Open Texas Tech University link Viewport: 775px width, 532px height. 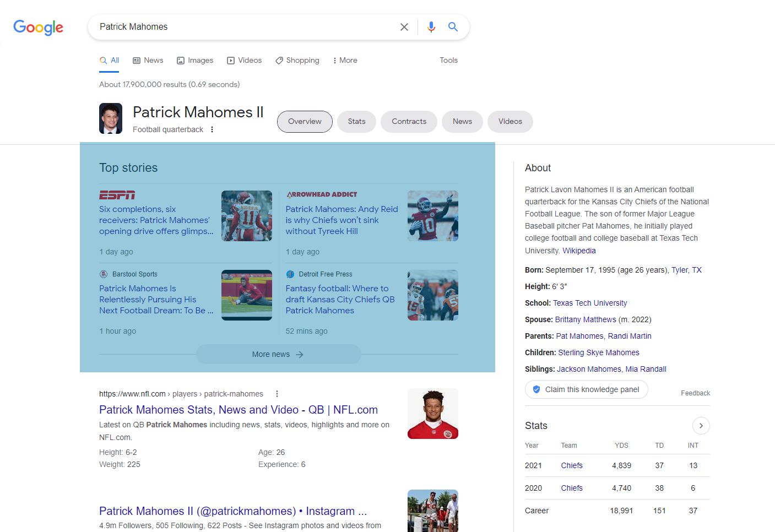click(590, 303)
